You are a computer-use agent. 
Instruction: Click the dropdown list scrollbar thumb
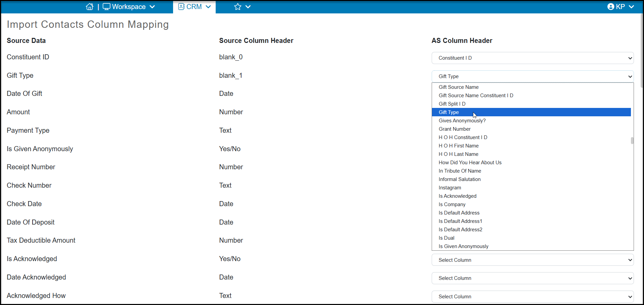click(632, 140)
